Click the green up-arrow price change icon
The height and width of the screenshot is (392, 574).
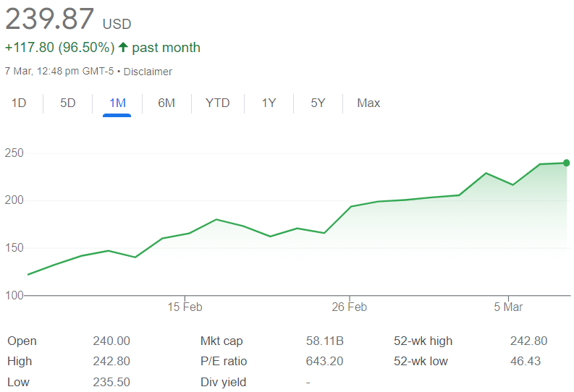pyautogui.click(x=123, y=48)
